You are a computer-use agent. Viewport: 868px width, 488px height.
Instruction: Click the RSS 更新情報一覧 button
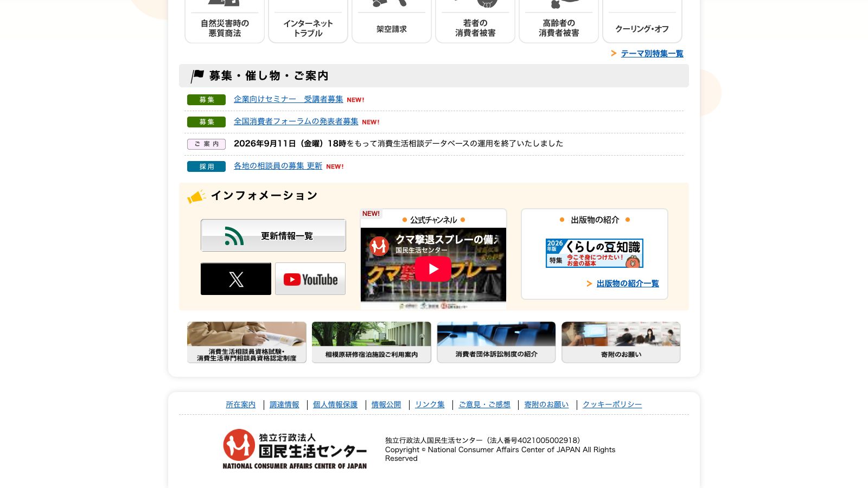coord(273,235)
